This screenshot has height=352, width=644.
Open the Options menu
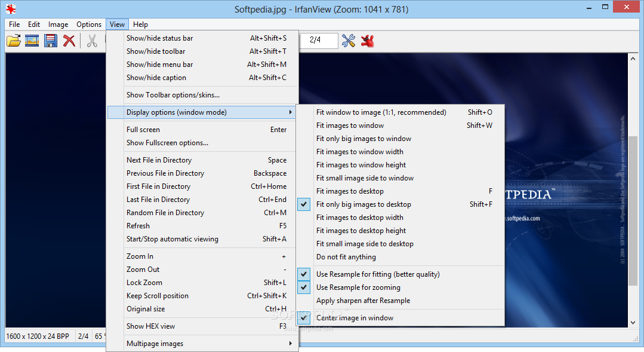[x=89, y=25]
